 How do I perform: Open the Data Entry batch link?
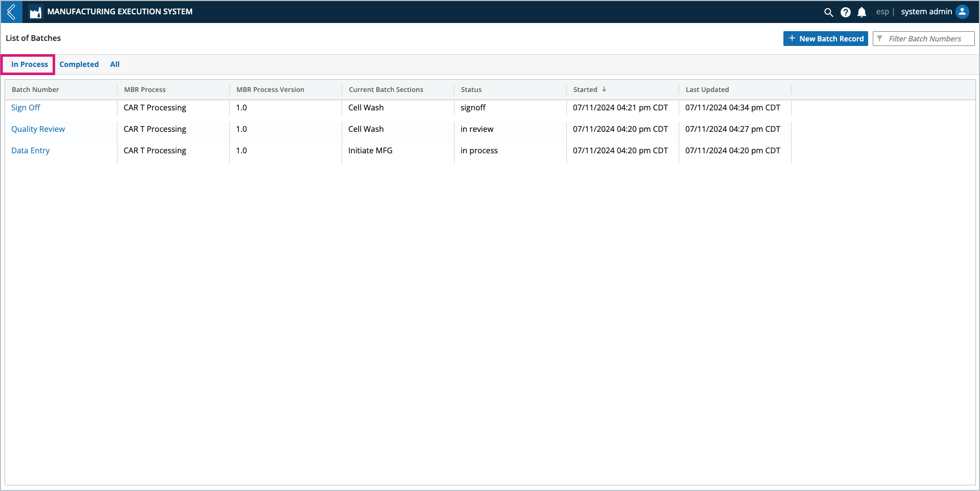point(31,151)
